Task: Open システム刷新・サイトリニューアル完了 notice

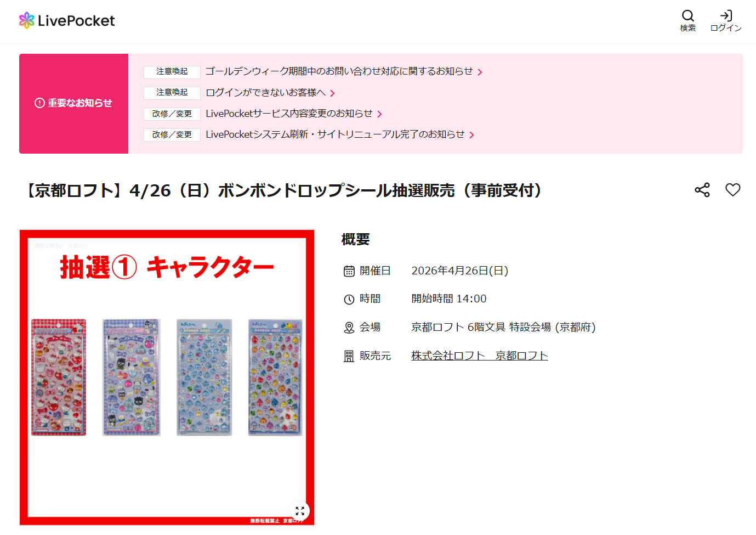Action: click(x=335, y=134)
